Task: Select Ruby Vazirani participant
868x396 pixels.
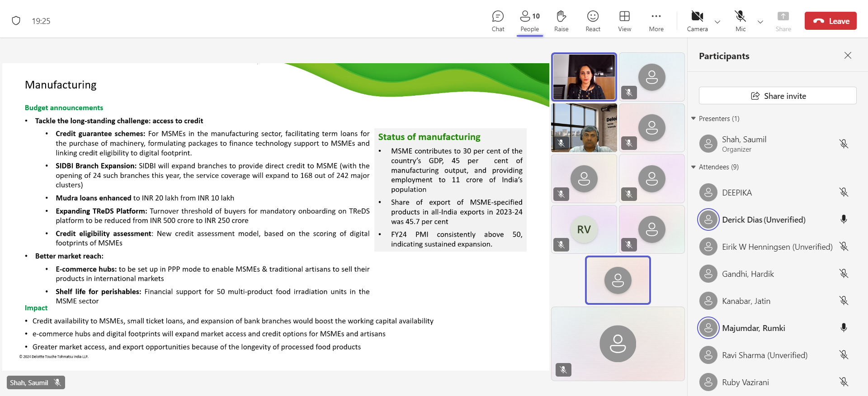Action: (778, 382)
